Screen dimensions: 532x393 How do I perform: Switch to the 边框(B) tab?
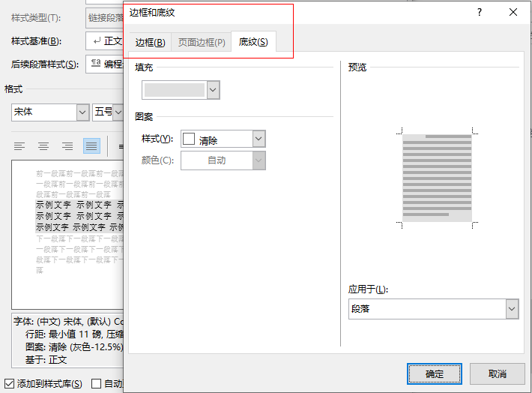[150, 43]
